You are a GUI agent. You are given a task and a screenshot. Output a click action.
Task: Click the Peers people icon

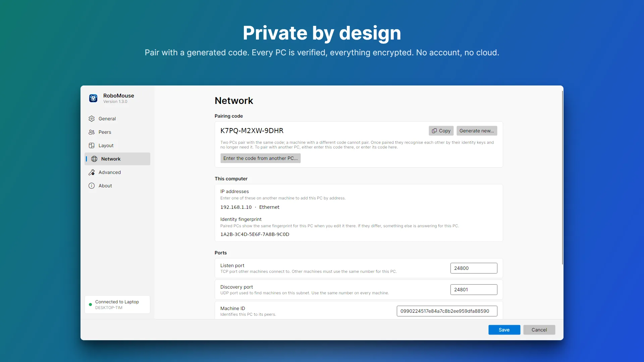pos(92,132)
